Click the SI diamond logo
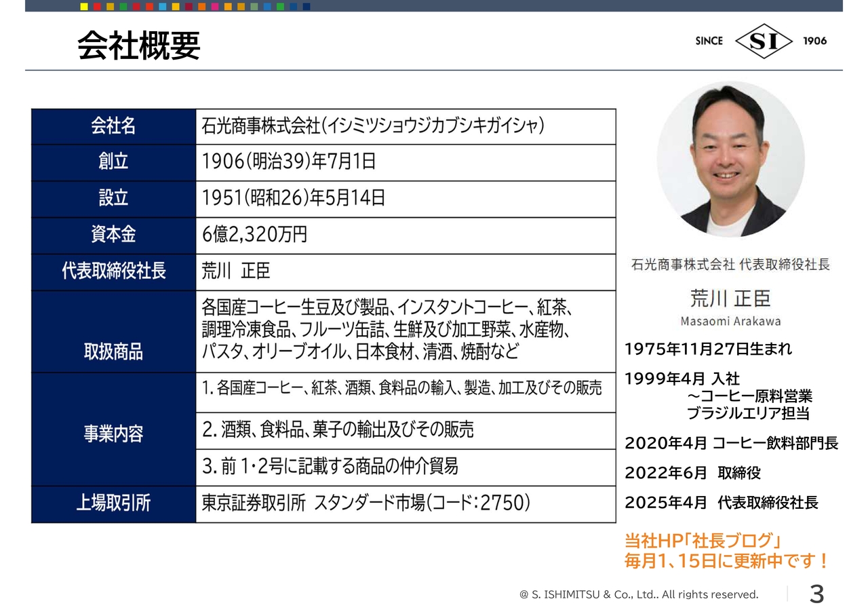This screenshot has width=868, height=614. [764, 41]
